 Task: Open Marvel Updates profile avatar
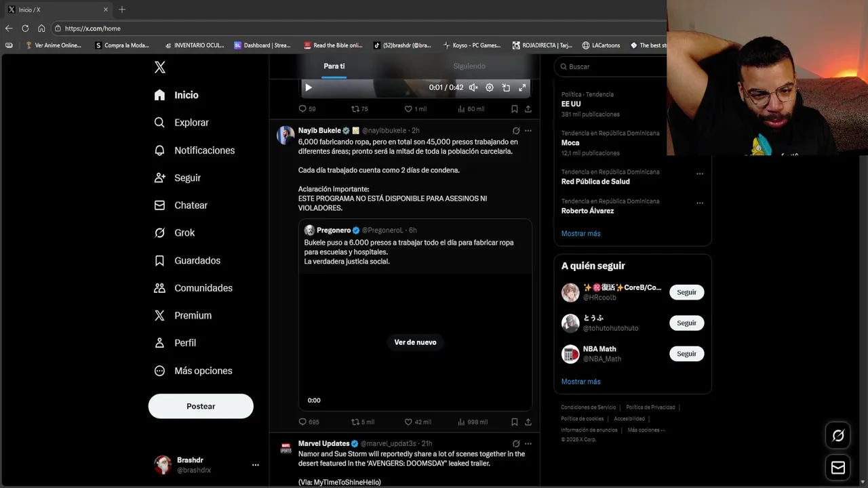pyautogui.click(x=285, y=448)
